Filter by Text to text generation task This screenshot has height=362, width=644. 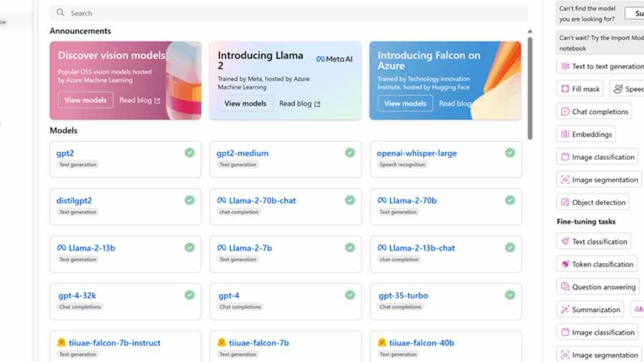(x=600, y=66)
